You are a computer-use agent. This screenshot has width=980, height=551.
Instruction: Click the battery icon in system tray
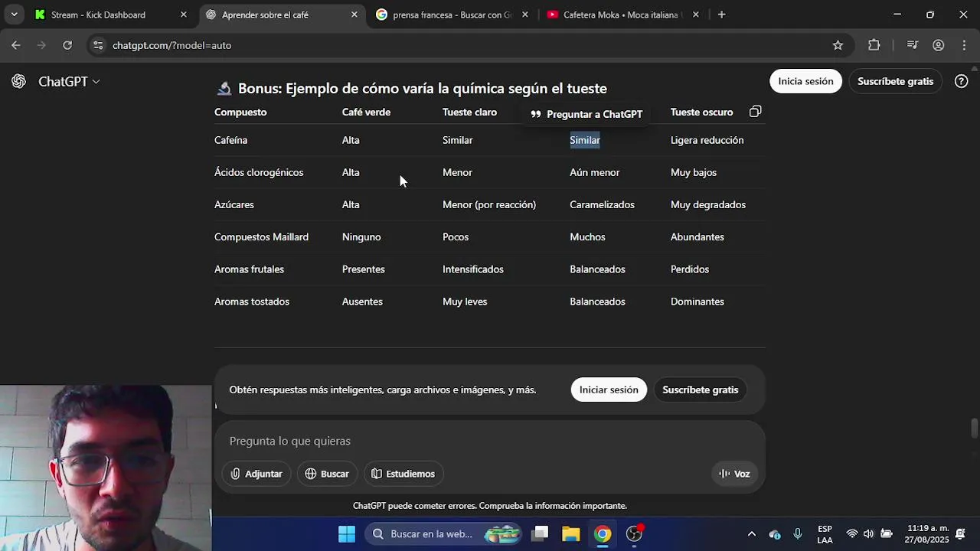[887, 534]
